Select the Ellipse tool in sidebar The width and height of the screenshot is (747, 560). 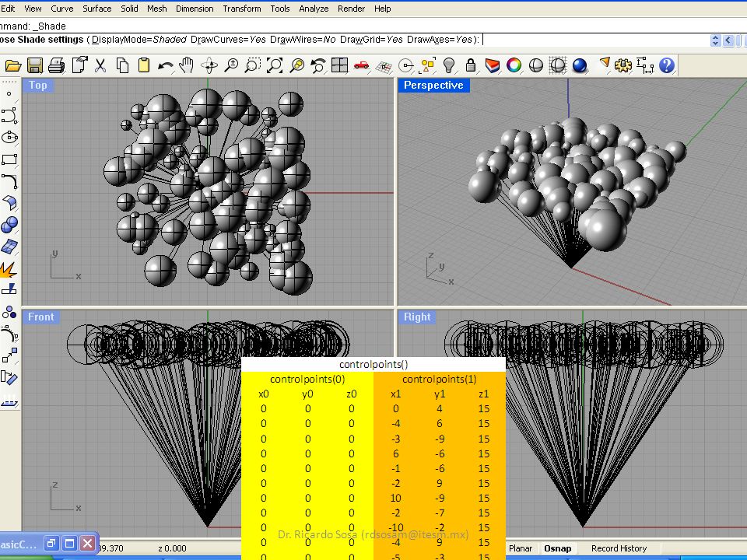[x=9, y=138]
